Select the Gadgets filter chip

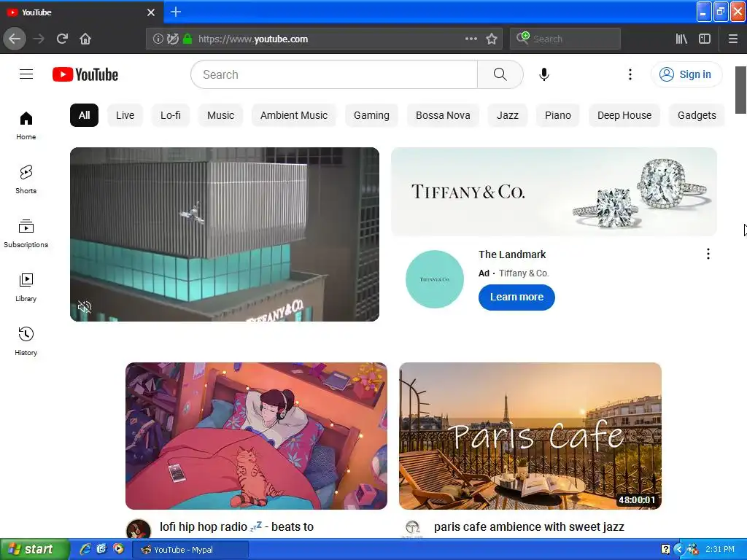697,115
